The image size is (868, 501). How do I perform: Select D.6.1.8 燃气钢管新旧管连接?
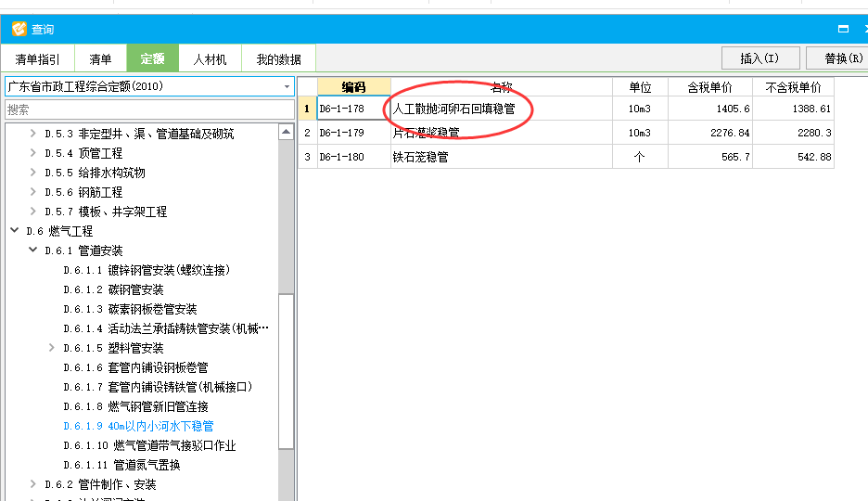[x=135, y=406]
